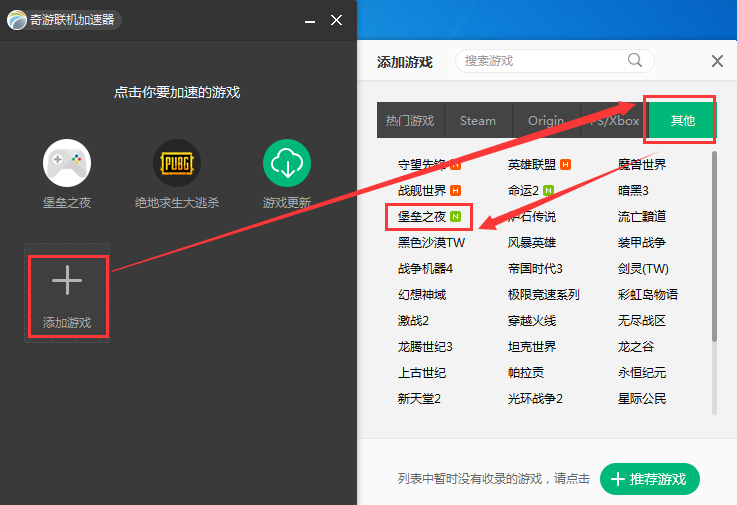Choose 魔兽世界 game entry

642,165
